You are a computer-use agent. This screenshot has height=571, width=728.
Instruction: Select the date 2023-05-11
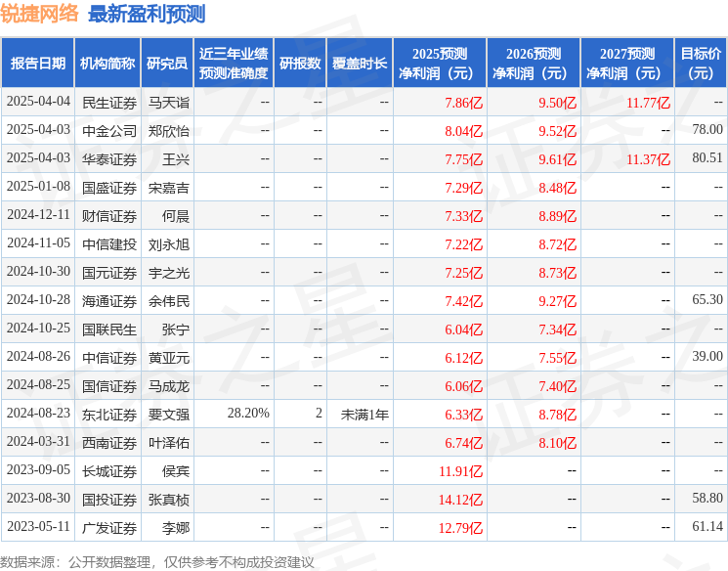tap(38, 526)
